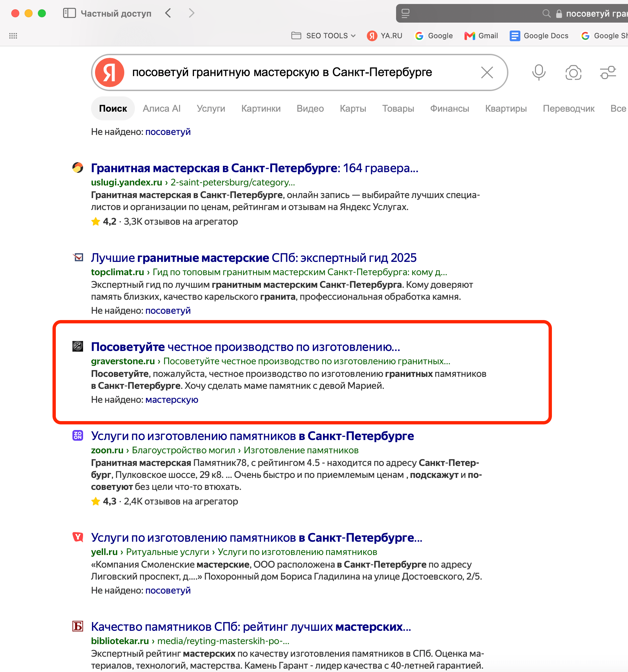The height and width of the screenshot is (672, 628).
Task: Click the graverstone.ru green URL
Action: click(x=270, y=361)
